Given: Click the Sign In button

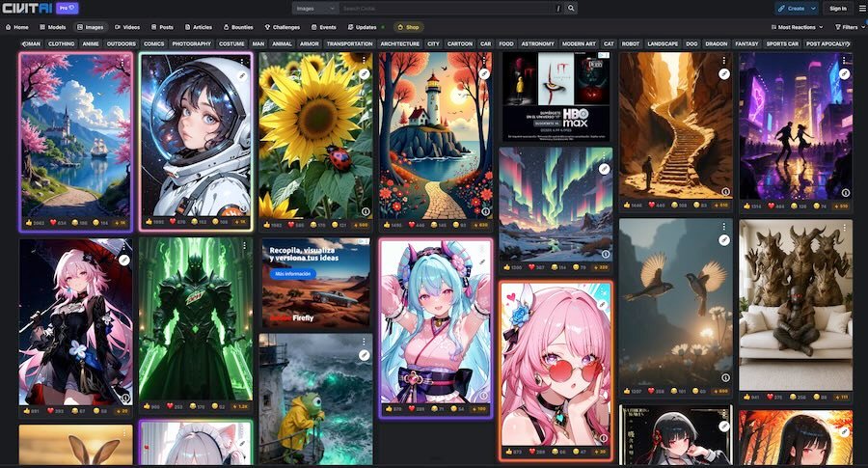Looking at the screenshot, I should [837, 9].
